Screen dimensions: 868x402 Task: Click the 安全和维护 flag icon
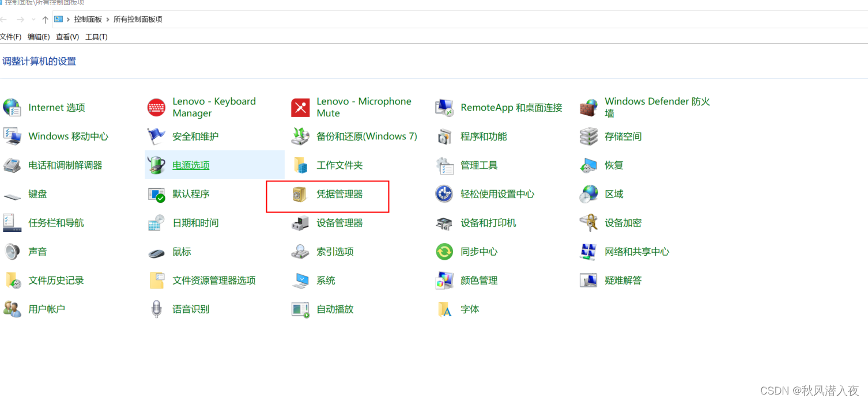tap(156, 136)
